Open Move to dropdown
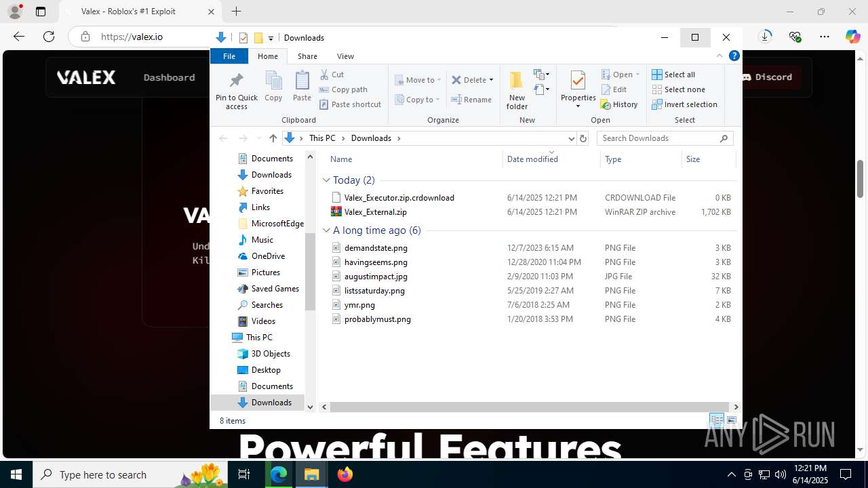This screenshot has width=868, height=488. (x=418, y=80)
